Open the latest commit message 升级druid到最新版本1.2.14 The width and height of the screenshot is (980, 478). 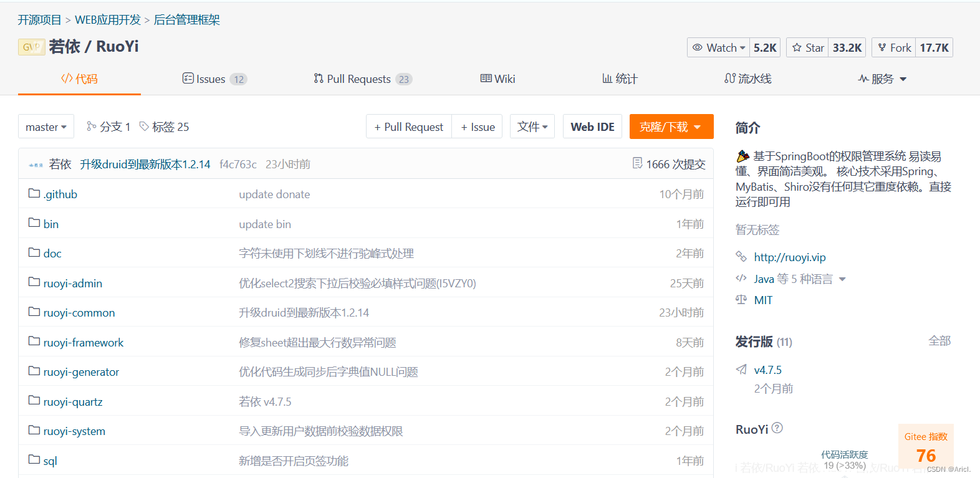145,164
